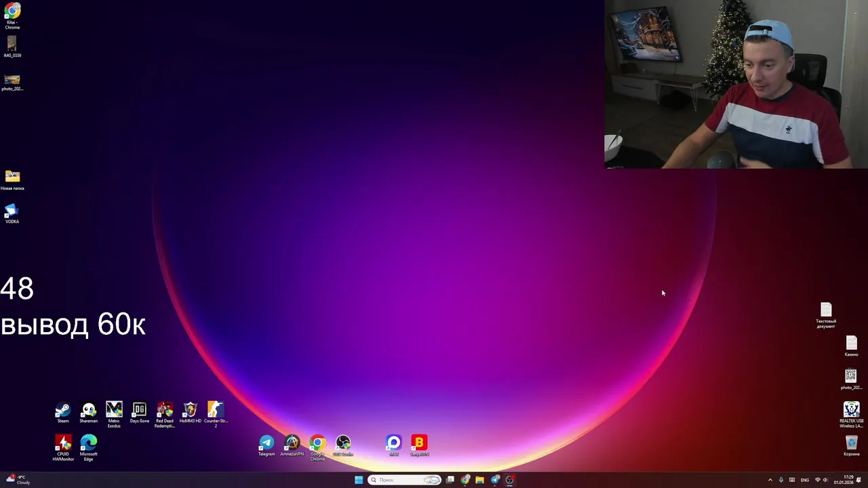Select the Google Chrome desktop shortcut
This screenshot has height=488, width=868.
[317, 448]
